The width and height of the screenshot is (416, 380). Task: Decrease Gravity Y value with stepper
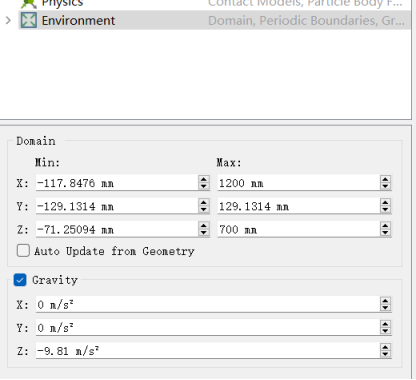click(x=385, y=331)
